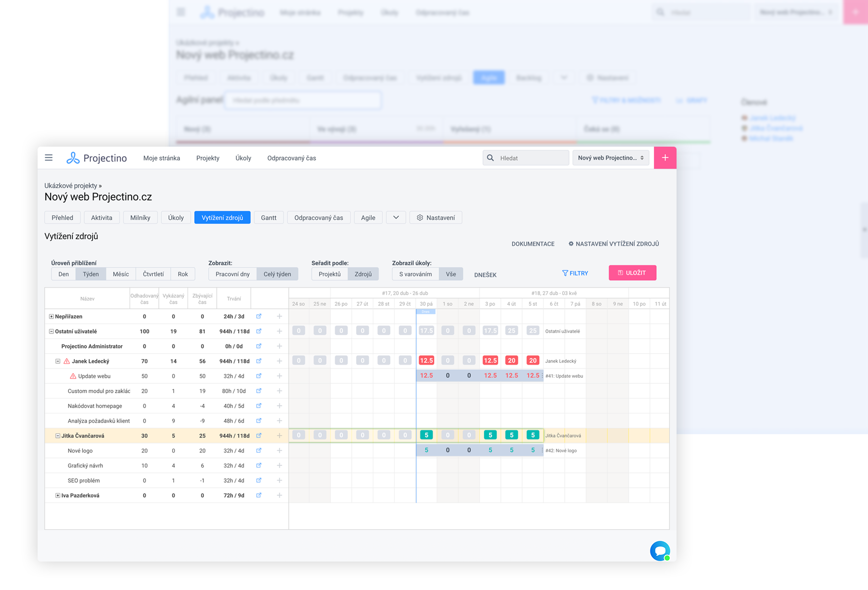Show Vše tasks
868x590 pixels.
[x=451, y=274]
